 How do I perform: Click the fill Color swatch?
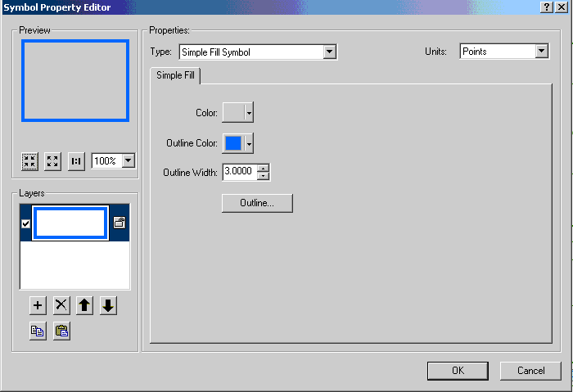pyautogui.click(x=233, y=112)
